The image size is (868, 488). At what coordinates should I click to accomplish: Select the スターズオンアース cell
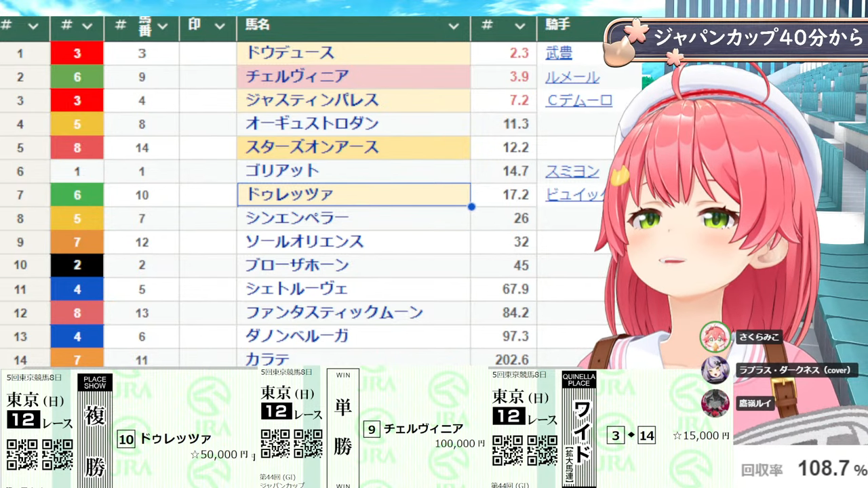coord(353,147)
